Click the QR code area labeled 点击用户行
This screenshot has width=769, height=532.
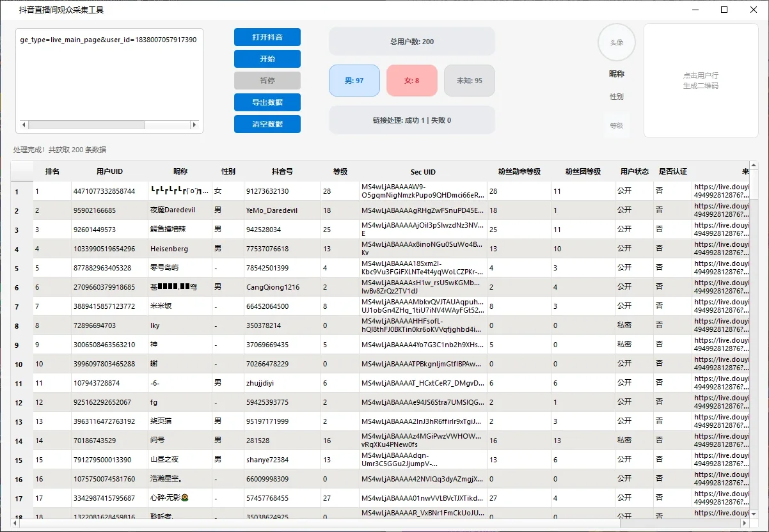(701, 81)
